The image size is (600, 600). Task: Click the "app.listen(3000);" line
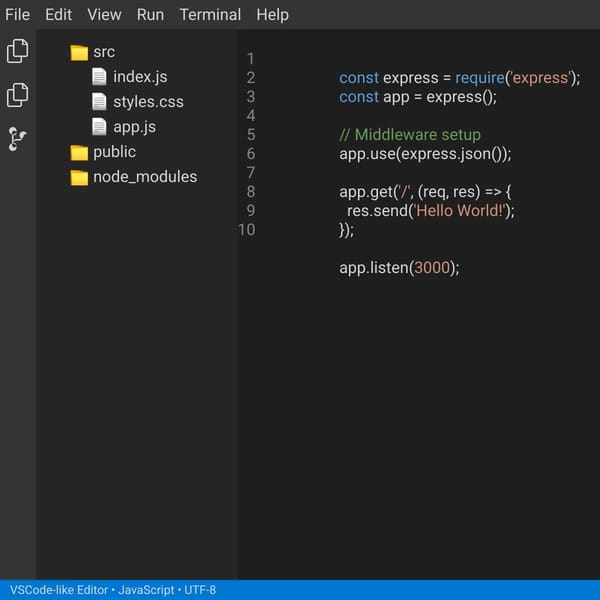[399, 268]
